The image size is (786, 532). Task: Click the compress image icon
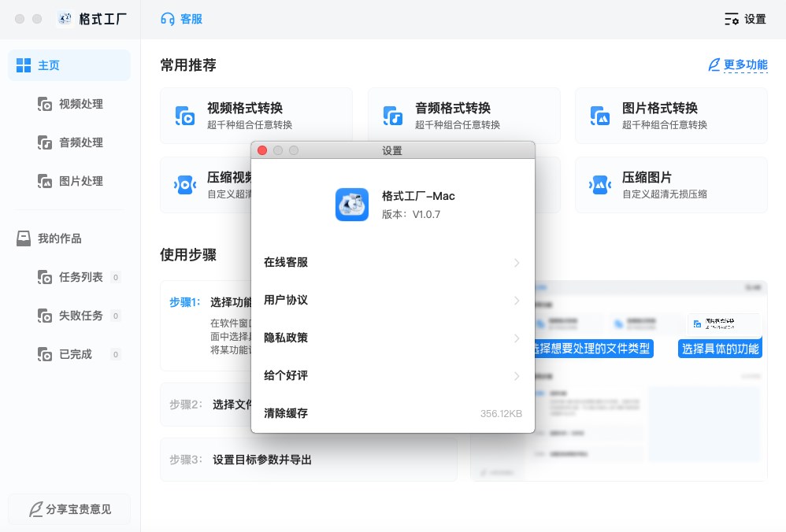[600, 185]
